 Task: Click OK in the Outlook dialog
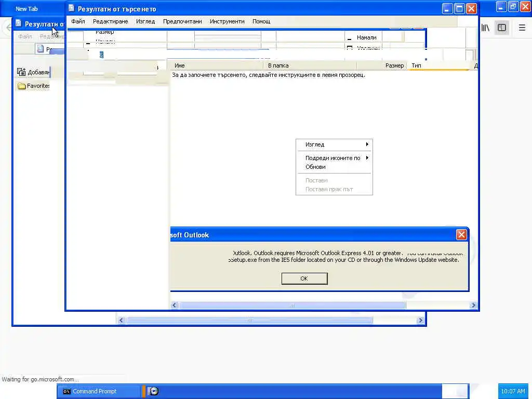pos(304,278)
